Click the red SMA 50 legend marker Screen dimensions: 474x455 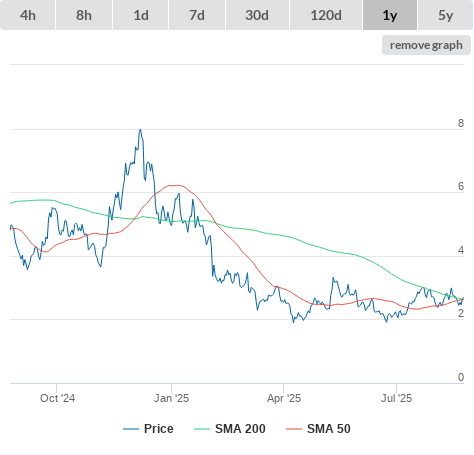[294, 429]
